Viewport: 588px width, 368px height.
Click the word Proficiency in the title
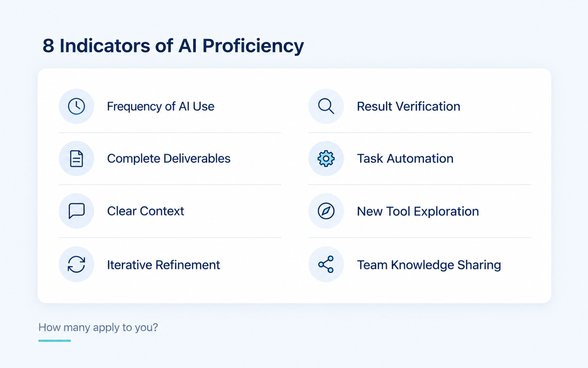[x=253, y=46]
